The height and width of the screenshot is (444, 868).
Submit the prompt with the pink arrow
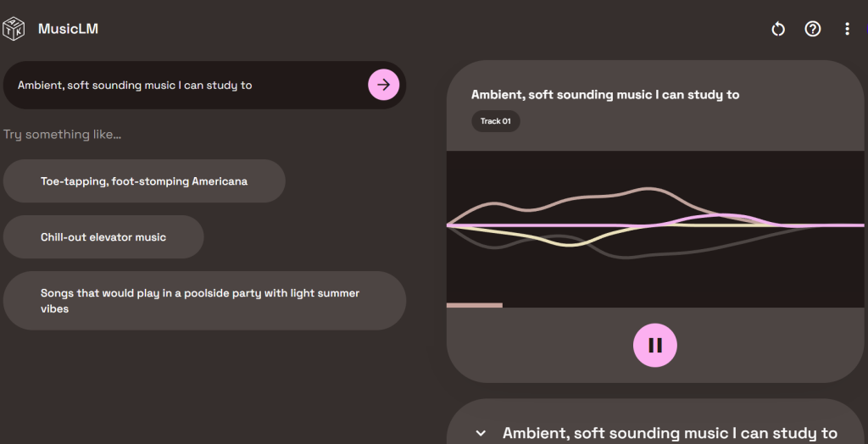pos(383,85)
